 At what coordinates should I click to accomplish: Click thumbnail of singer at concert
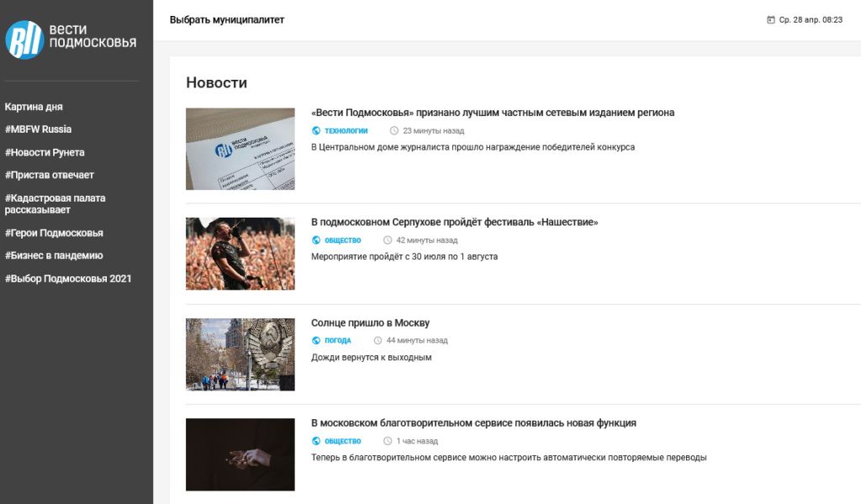point(240,254)
